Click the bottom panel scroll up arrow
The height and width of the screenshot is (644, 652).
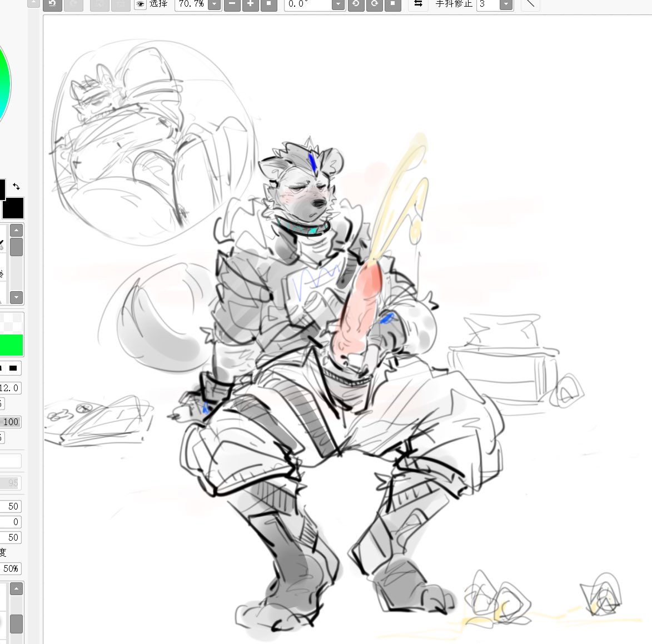pos(16,588)
